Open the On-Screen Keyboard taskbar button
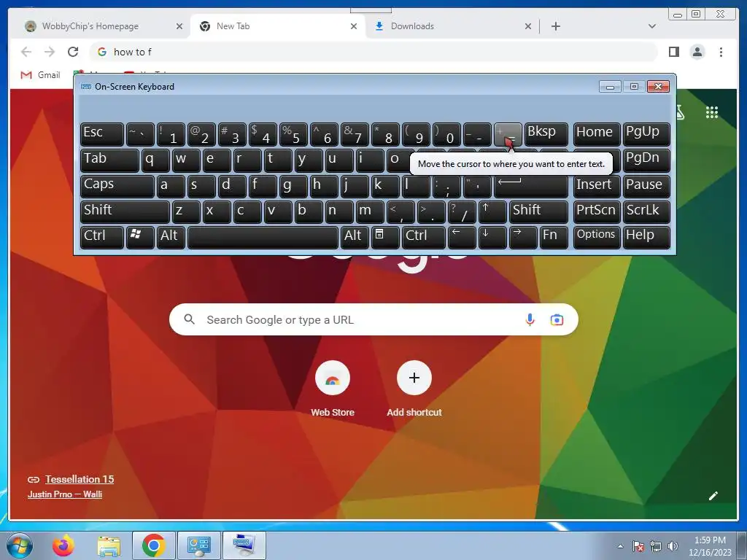 click(x=244, y=545)
